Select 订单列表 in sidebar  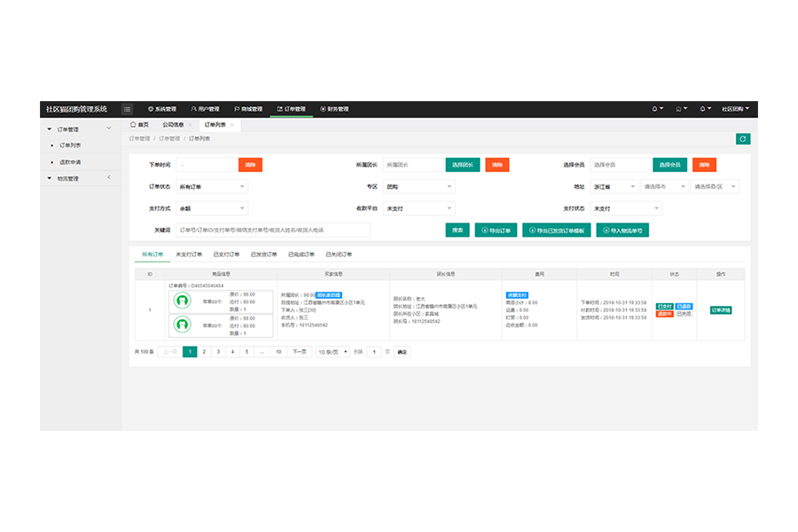pos(70,145)
